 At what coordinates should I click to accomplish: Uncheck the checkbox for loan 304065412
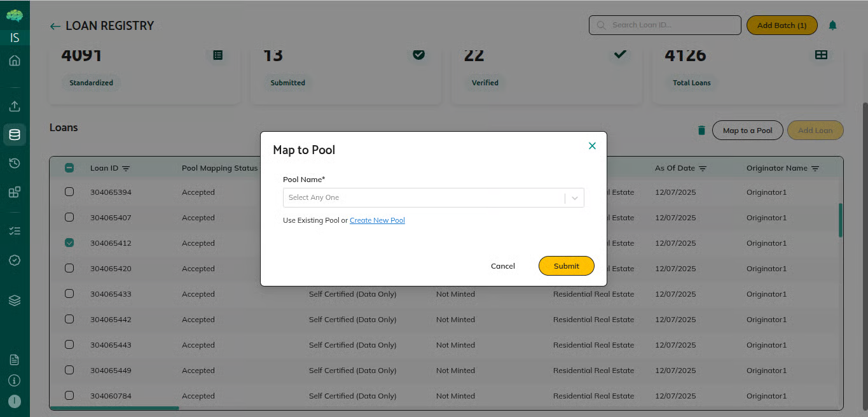pyautogui.click(x=69, y=243)
